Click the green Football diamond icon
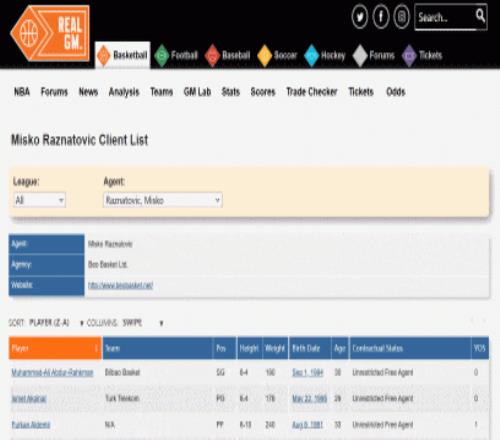 162,55
